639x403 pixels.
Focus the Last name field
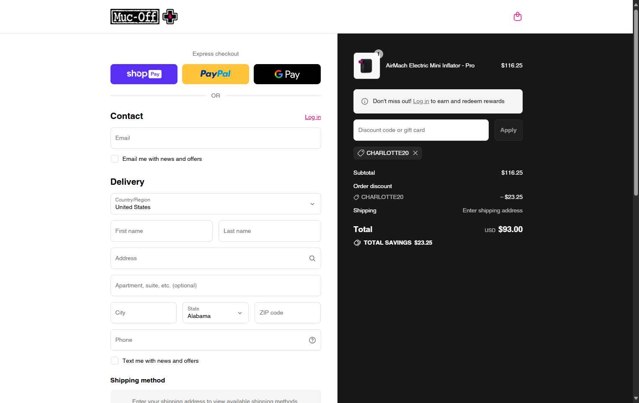pyautogui.click(x=270, y=231)
